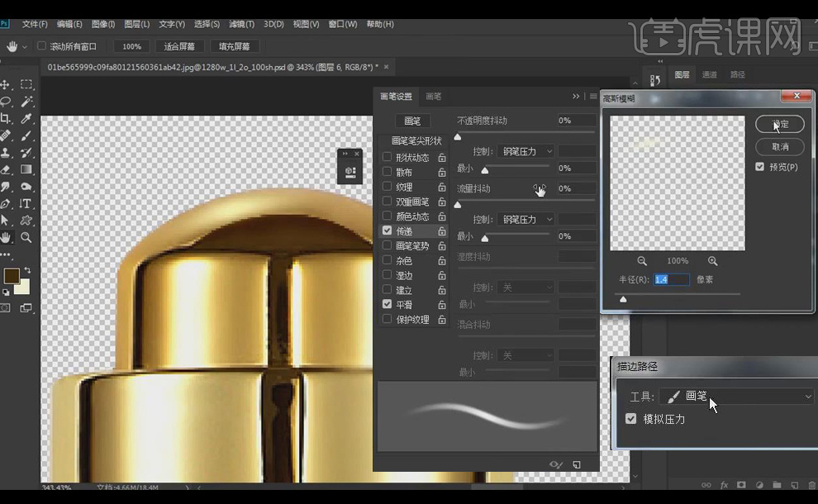
Task: Uncheck the 平滑 brush option
Action: (387, 304)
